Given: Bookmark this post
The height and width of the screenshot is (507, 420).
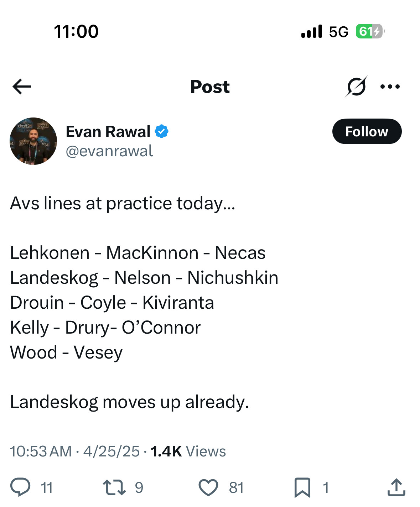Looking at the screenshot, I should 302,487.
